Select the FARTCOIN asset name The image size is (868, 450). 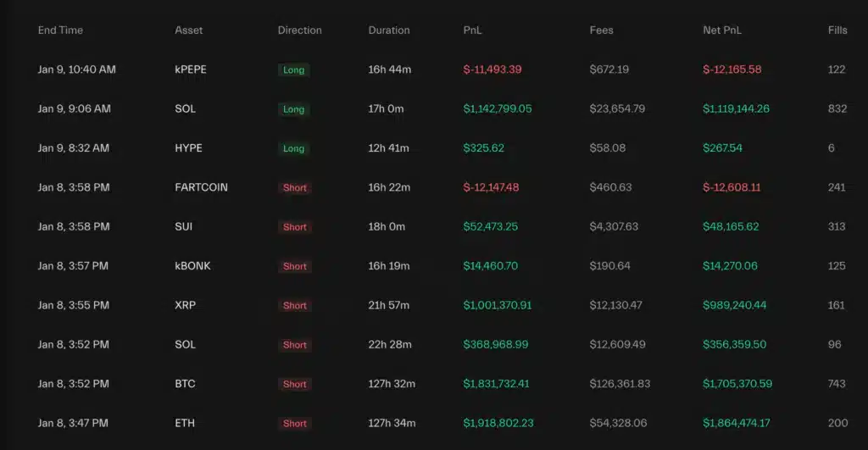[201, 187]
